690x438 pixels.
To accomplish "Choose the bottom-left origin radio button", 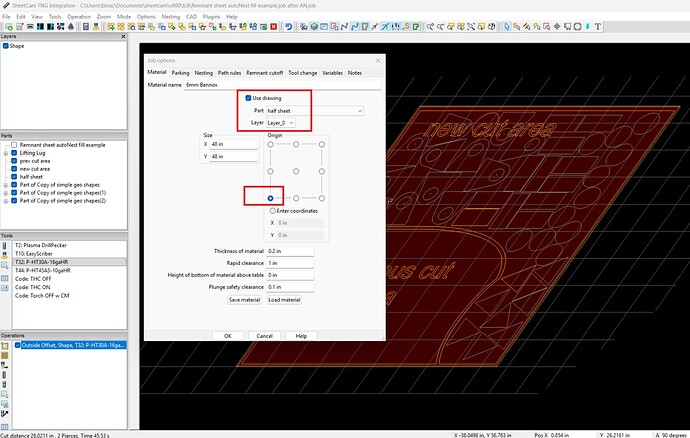I will point(270,198).
